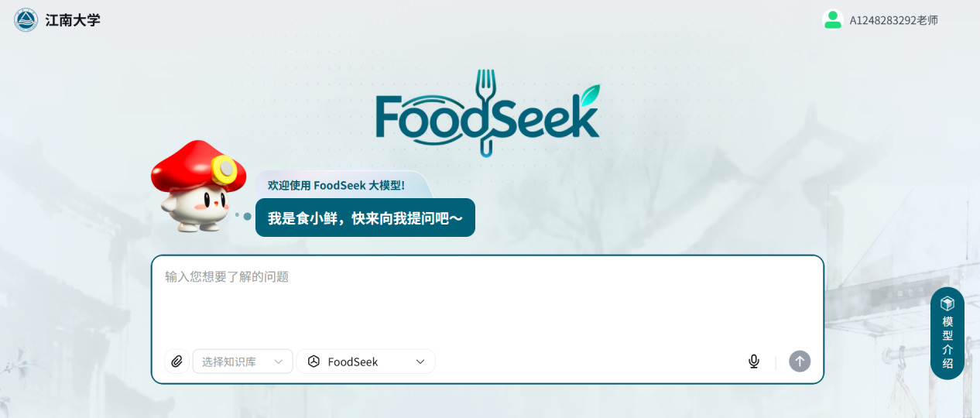Image resolution: width=980 pixels, height=418 pixels.
Task: Activate the microphone voice input icon
Action: coord(754,361)
